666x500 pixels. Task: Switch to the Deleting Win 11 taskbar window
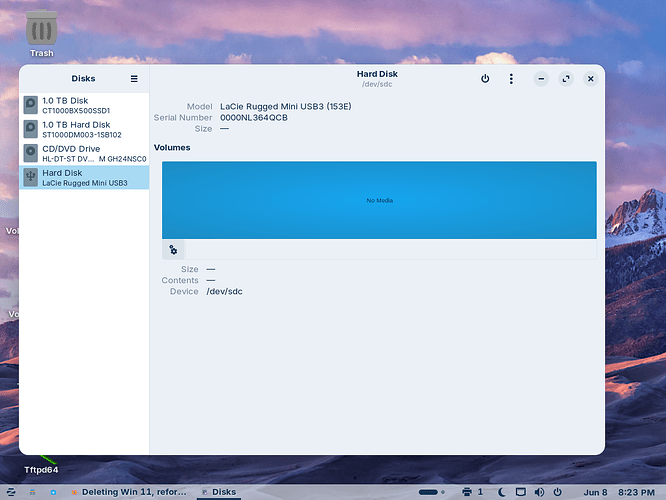pyautogui.click(x=129, y=492)
